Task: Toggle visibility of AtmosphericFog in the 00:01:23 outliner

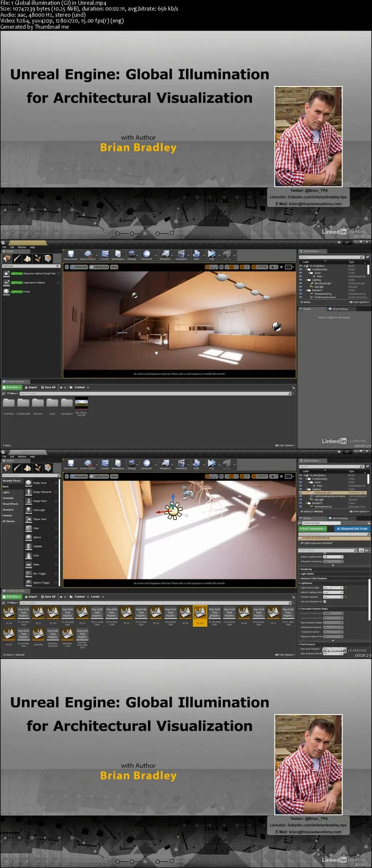Action: click(300, 507)
